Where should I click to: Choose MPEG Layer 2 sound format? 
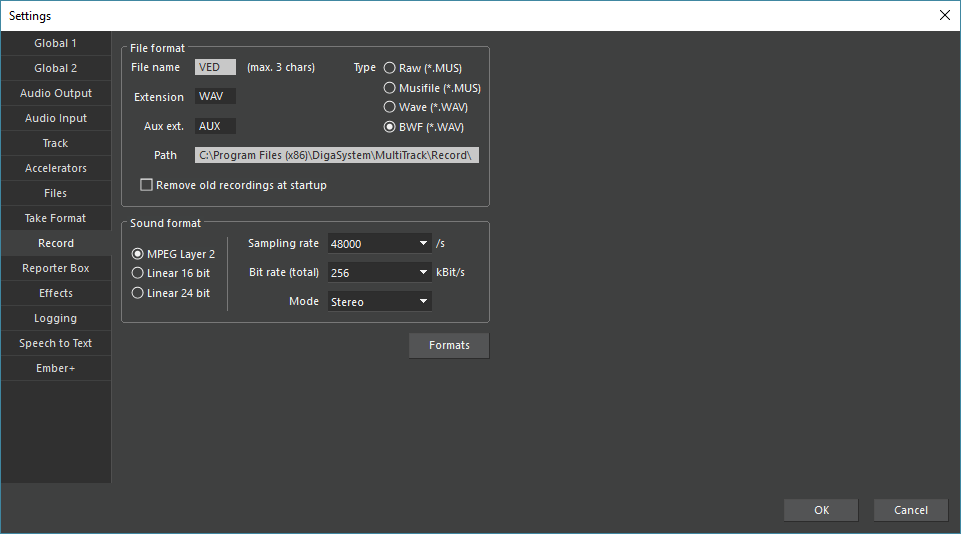[x=138, y=254]
